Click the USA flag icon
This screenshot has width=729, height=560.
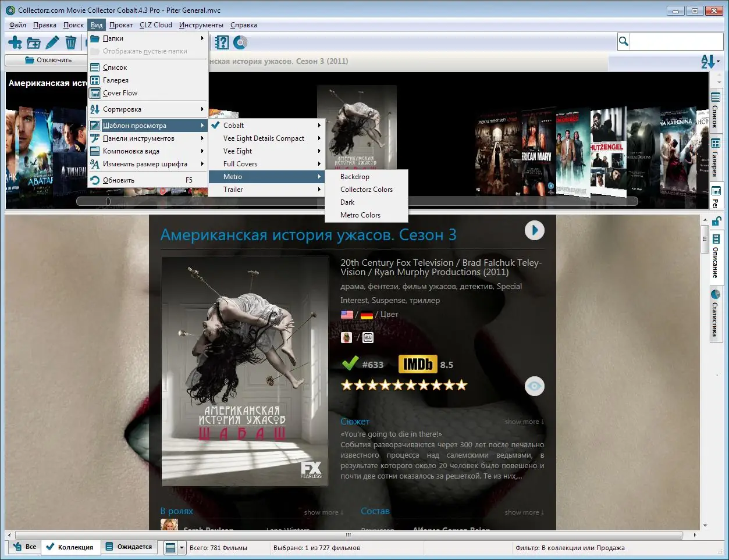tap(347, 315)
